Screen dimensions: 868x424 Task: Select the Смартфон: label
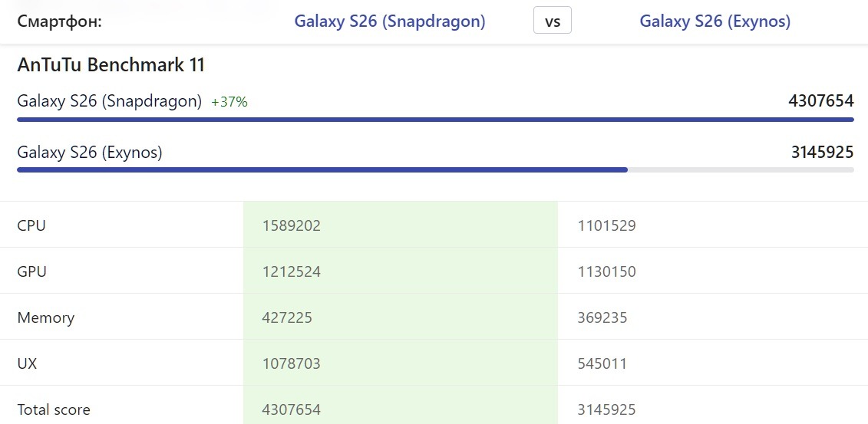click(x=60, y=21)
